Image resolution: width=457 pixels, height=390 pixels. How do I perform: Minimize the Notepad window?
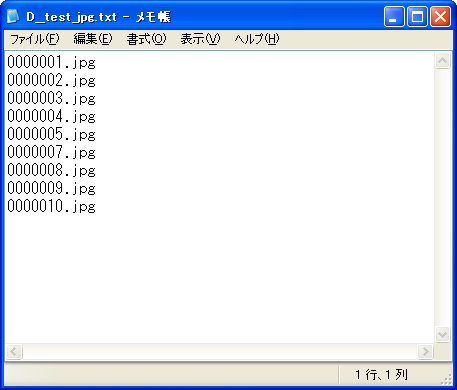point(394,17)
